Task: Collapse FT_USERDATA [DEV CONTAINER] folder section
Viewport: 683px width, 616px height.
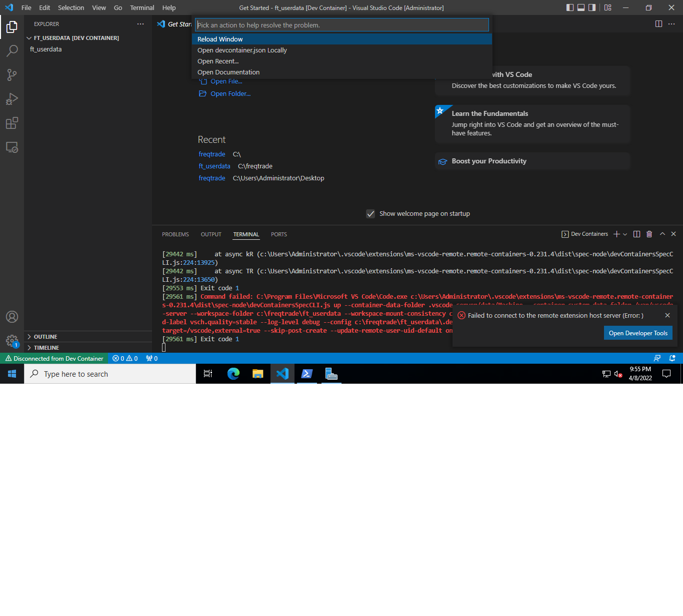Action: point(88,38)
